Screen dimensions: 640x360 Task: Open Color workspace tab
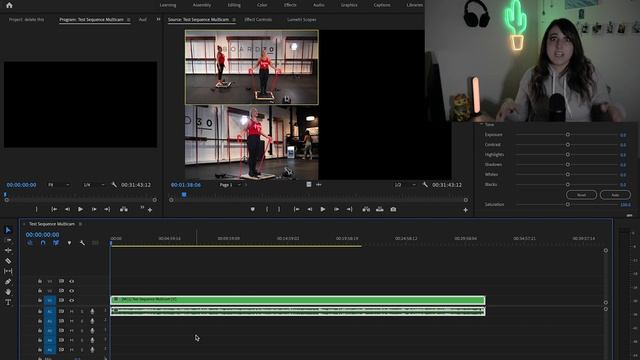click(x=262, y=5)
